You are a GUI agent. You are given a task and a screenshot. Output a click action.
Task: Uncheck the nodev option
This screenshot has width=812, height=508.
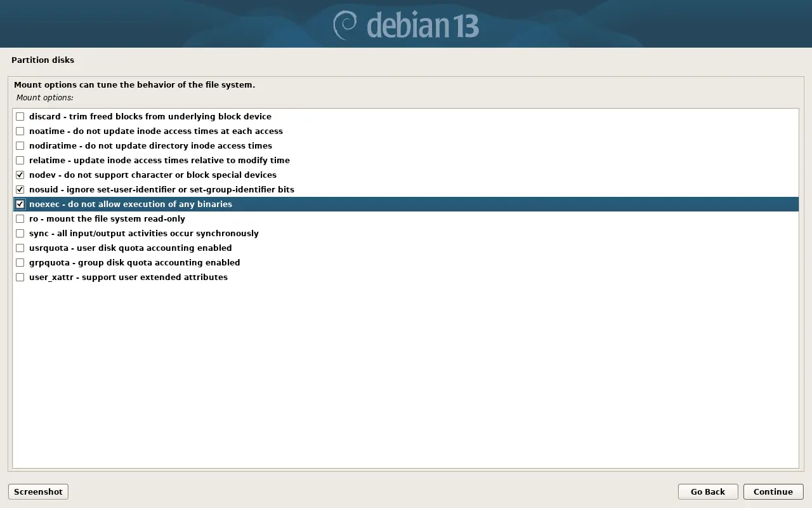[x=20, y=175]
